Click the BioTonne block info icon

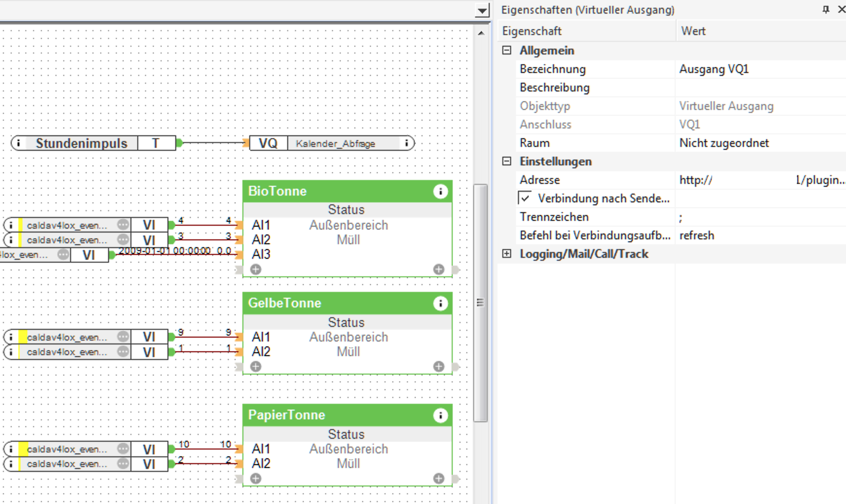pos(440,192)
